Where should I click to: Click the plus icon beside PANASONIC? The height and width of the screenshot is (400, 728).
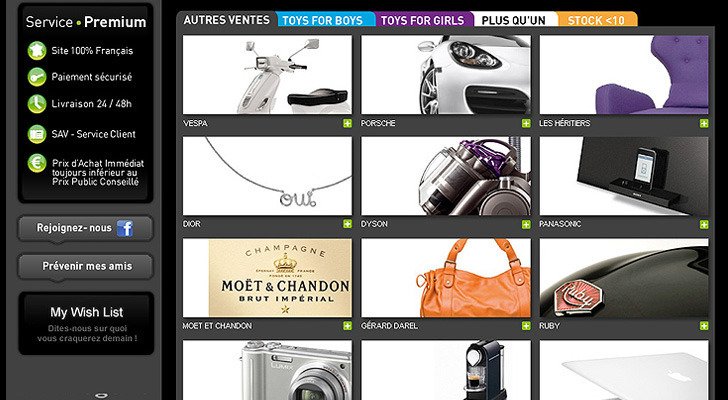[704, 224]
